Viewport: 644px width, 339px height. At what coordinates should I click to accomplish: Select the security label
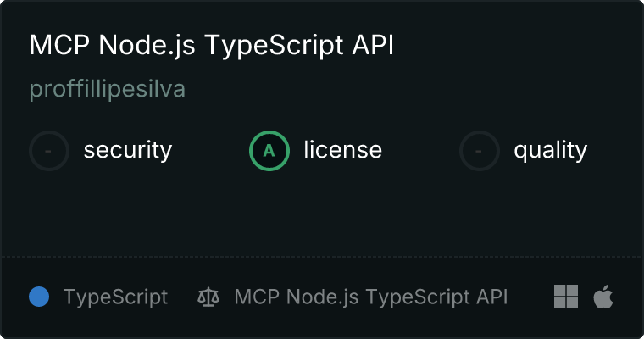pyautogui.click(x=127, y=151)
